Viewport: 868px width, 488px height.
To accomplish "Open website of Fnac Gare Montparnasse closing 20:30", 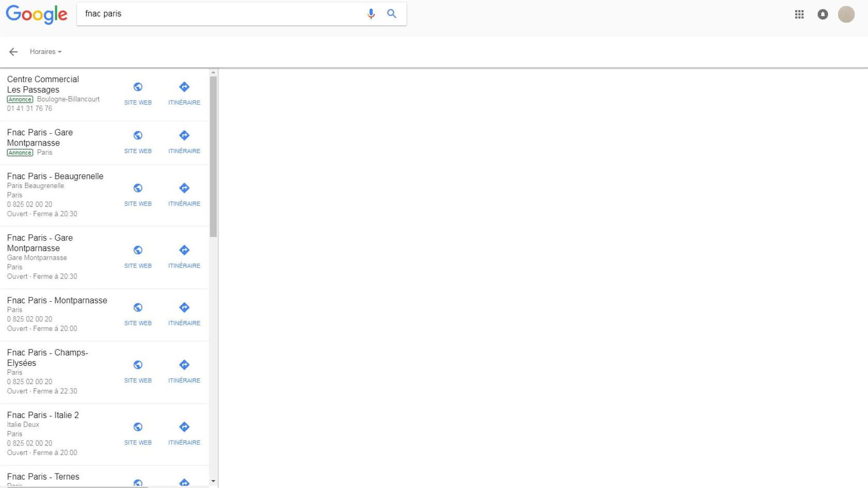I will pyautogui.click(x=138, y=257).
